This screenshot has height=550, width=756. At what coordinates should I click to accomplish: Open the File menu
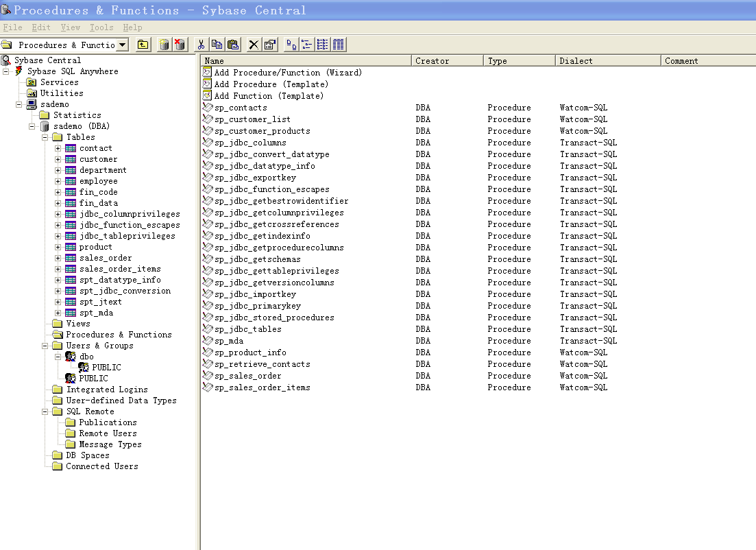point(12,27)
